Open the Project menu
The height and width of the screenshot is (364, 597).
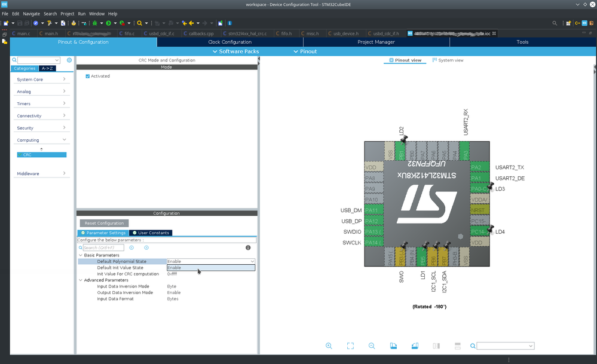(x=68, y=14)
